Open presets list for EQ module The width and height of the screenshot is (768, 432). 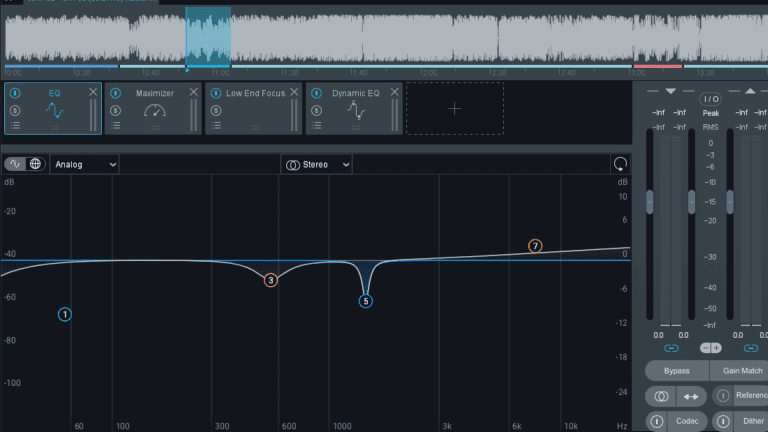tap(15, 126)
